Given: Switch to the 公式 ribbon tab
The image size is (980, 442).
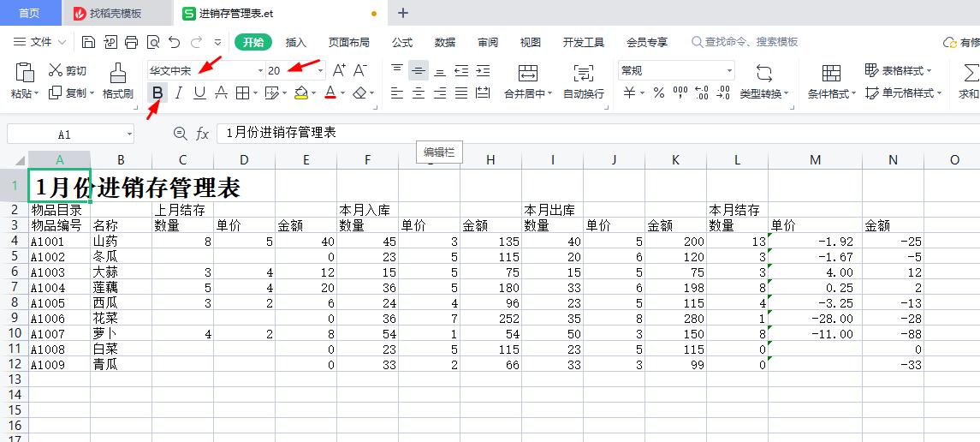Looking at the screenshot, I should tap(402, 42).
